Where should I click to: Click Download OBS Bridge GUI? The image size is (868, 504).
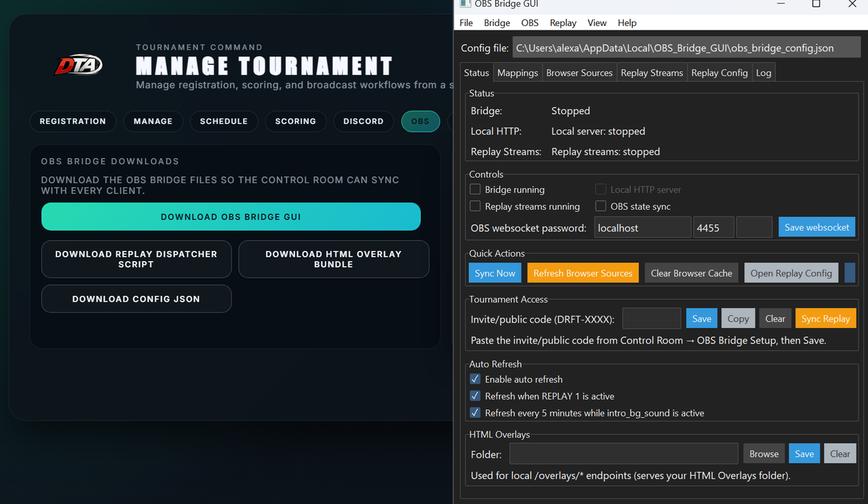point(231,216)
